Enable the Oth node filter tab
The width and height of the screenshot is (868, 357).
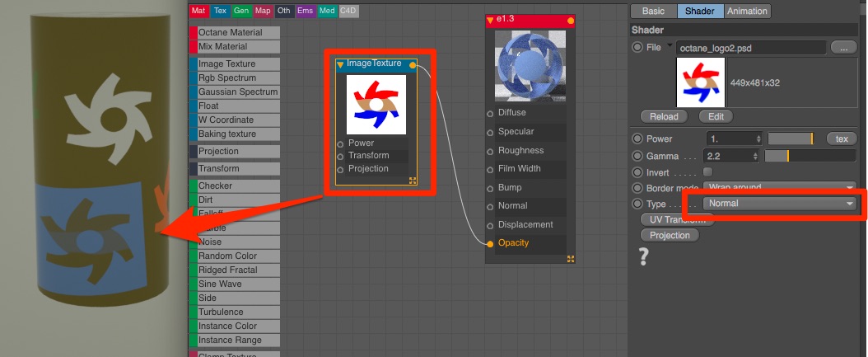284,11
